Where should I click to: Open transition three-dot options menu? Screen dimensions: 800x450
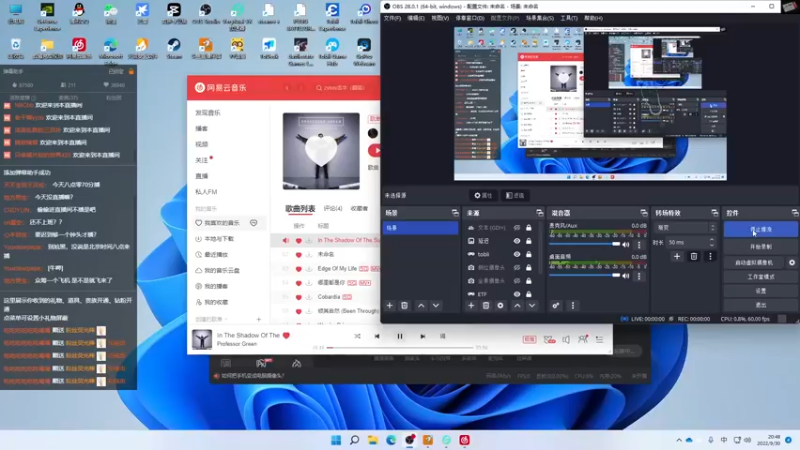coord(710,256)
